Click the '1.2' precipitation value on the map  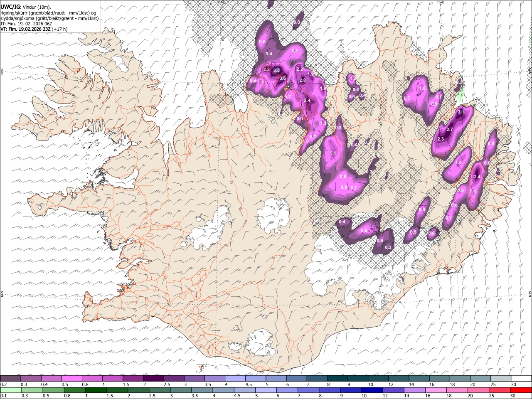coord(352,78)
